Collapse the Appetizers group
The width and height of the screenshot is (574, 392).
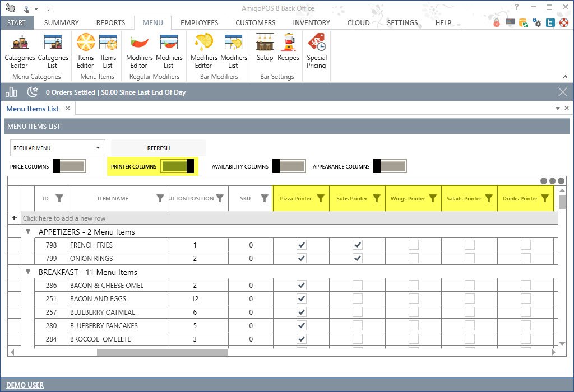point(29,231)
